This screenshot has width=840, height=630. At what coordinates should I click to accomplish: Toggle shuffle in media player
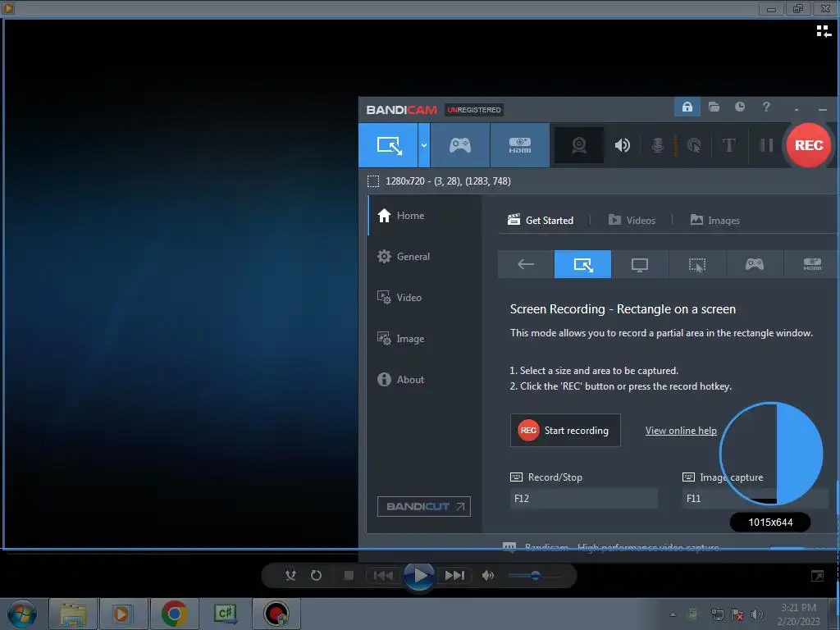(x=291, y=575)
